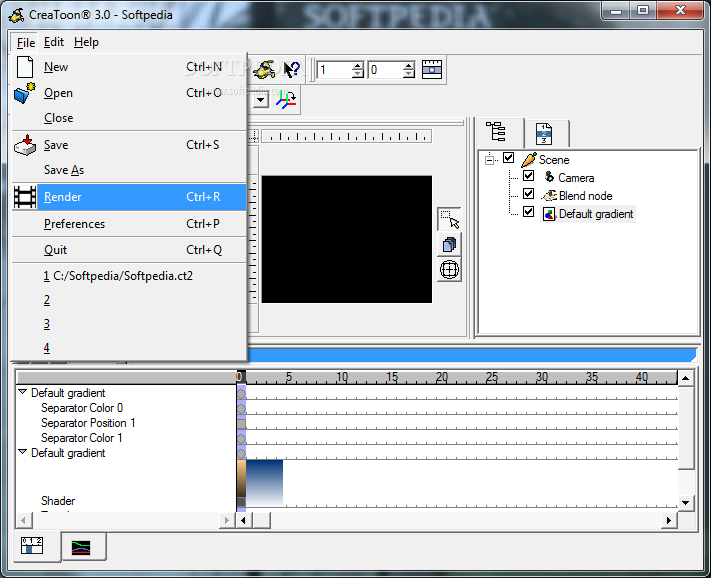711x578 pixels.
Task: Click the New document icon in File menu
Action: (x=24, y=67)
